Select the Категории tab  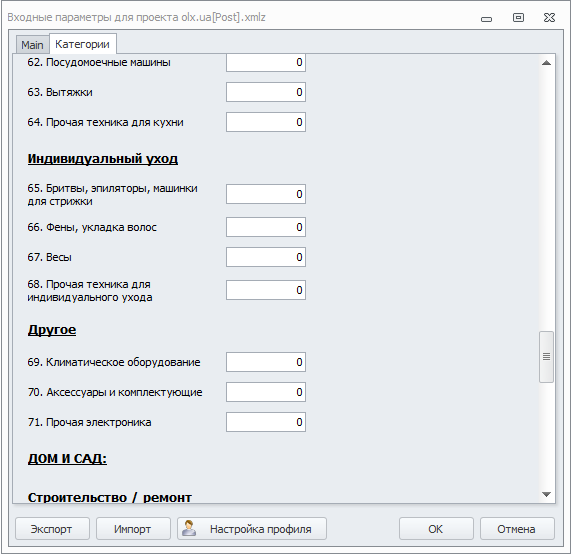click(x=82, y=44)
